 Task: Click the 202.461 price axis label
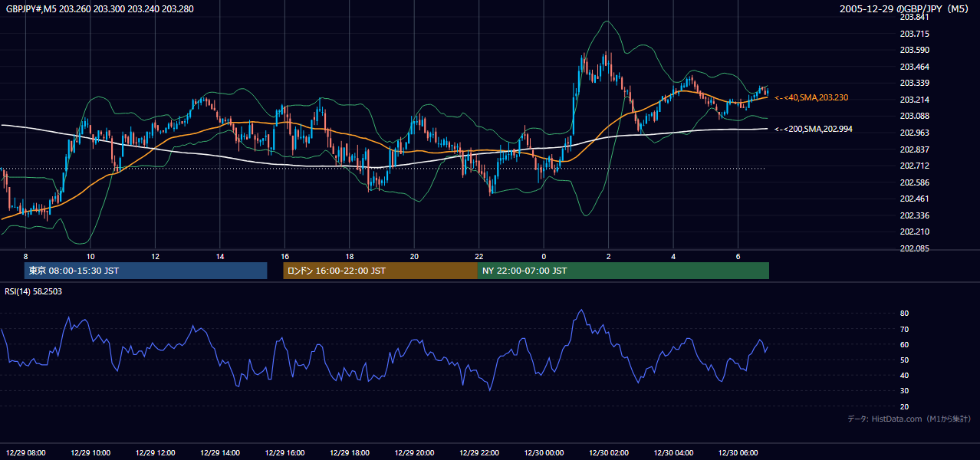tap(914, 199)
